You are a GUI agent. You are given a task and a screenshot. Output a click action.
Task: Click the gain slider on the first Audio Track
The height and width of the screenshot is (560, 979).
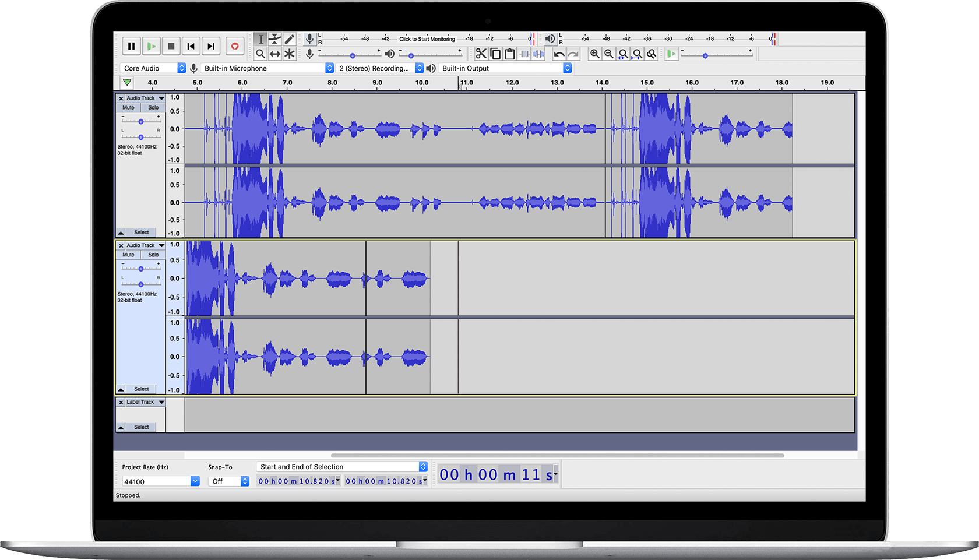pyautogui.click(x=140, y=122)
